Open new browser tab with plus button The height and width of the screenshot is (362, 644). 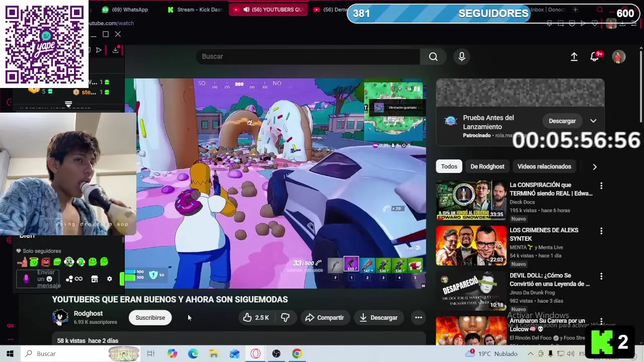coord(575,10)
